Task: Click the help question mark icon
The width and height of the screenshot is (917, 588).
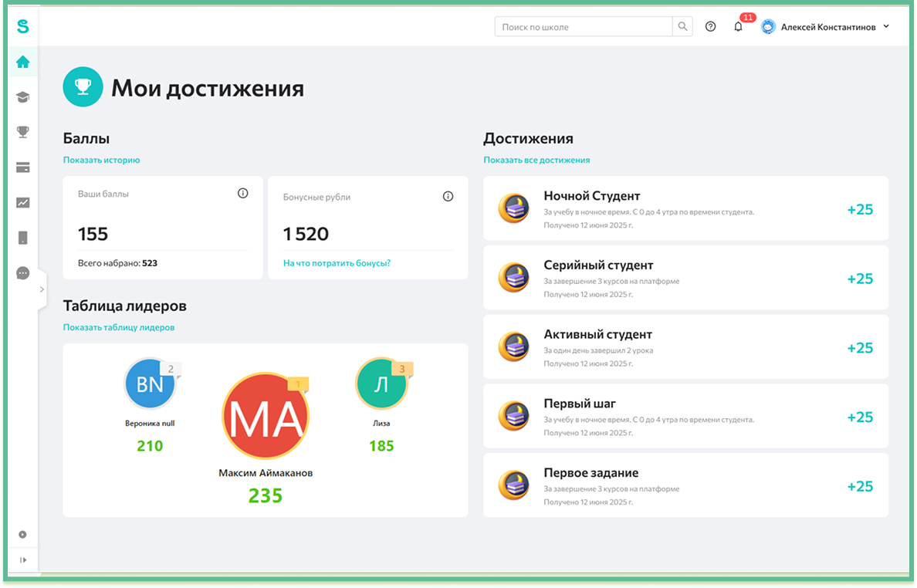Action: click(x=710, y=26)
